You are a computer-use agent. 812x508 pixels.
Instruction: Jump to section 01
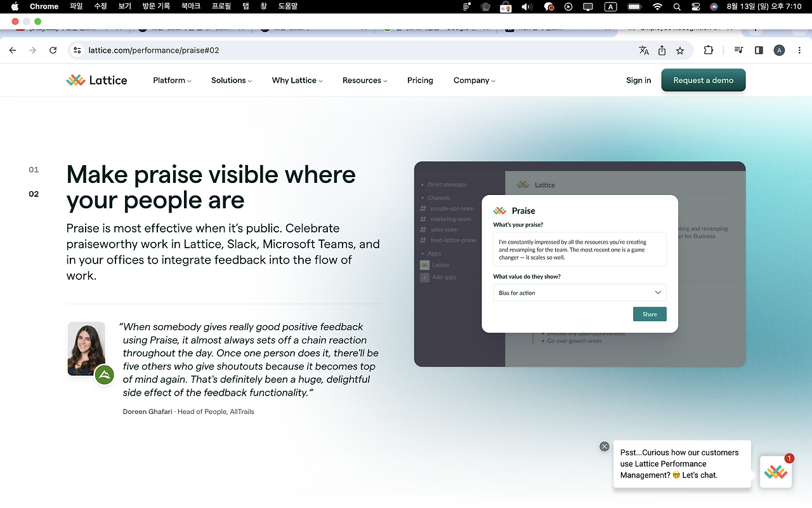(x=34, y=170)
